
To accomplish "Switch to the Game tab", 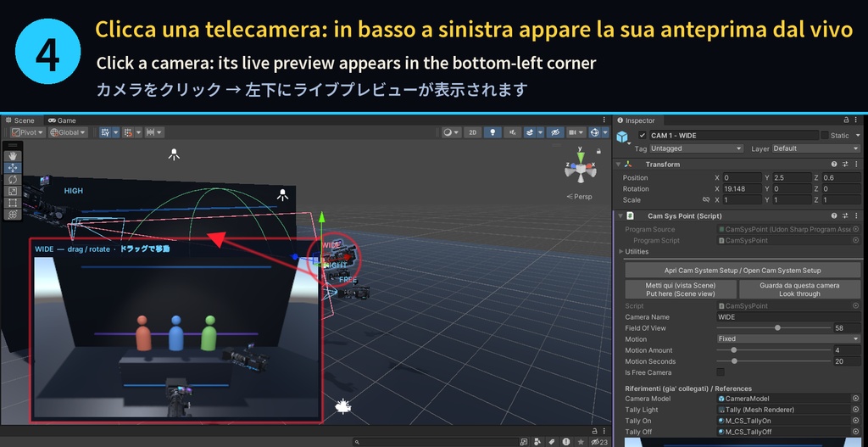I will pyautogui.click(x=62, y=120).
